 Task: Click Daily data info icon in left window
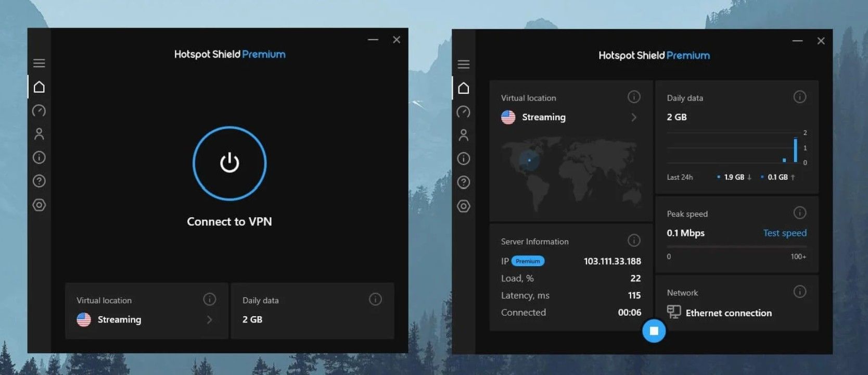click(375, 299)
